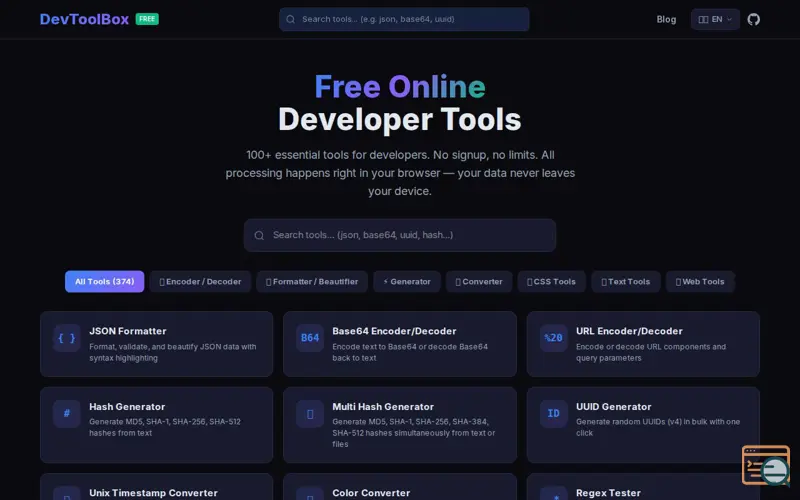Click the hash symbol icon for Hash Generator
The height and width of the screenshot is (500, 800).
pyautogui.click(x=67, y=413)
